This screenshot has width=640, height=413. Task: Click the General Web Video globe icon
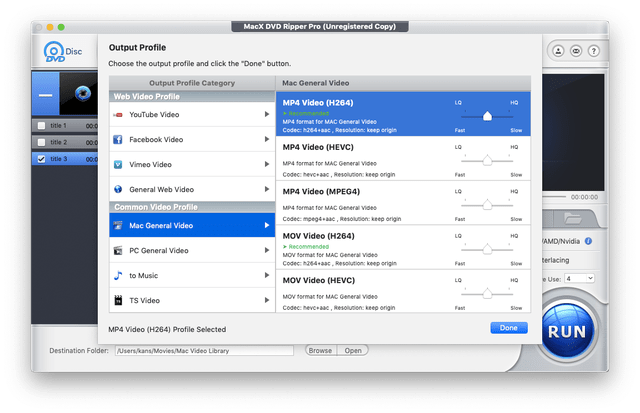point(118,189)
